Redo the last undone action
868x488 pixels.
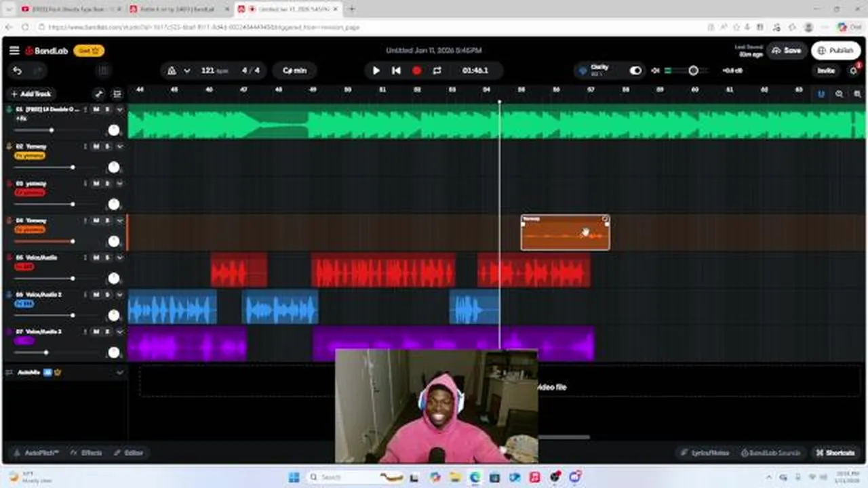click(x=38, y=70)
